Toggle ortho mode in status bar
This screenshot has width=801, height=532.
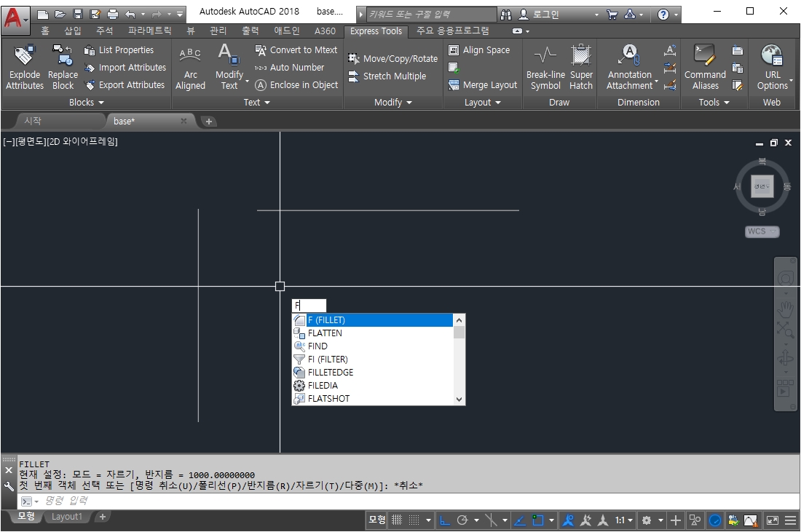(x=445, y=520)
